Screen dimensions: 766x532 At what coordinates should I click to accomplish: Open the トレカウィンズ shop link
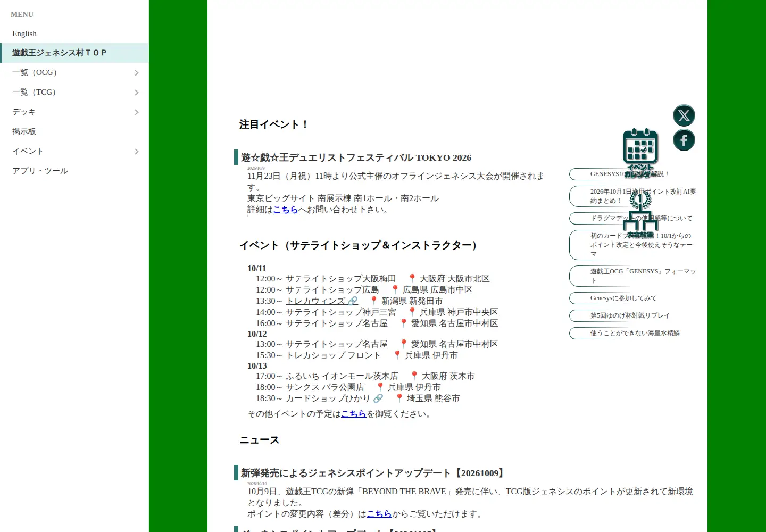pyautogui.click(x=322, y=301)
